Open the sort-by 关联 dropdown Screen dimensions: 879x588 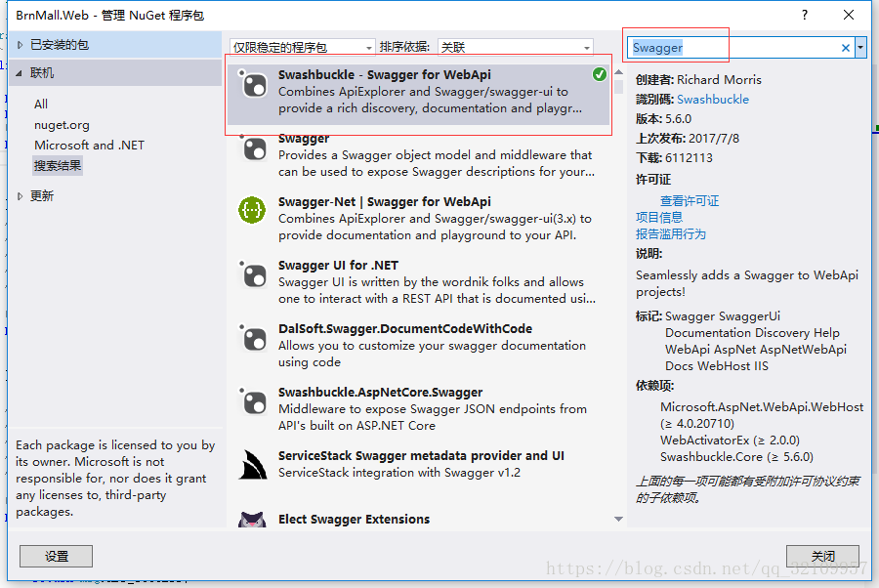(515, 47)
